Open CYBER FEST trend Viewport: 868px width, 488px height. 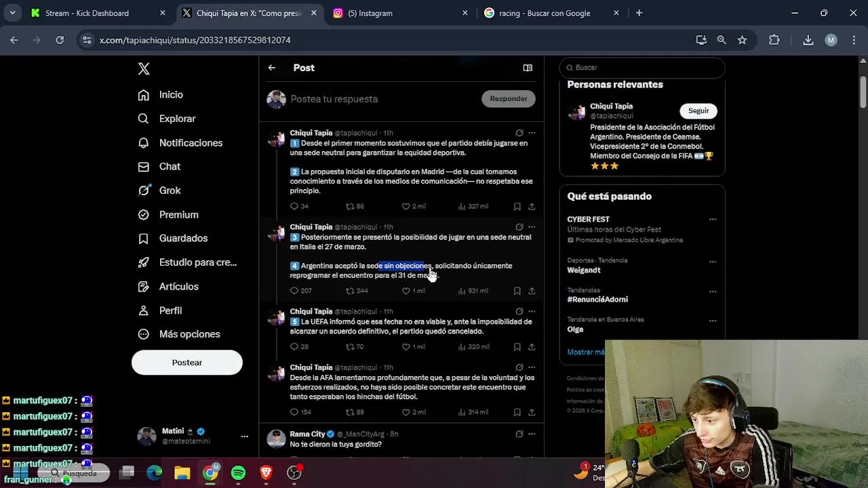[x=588, y=220]
